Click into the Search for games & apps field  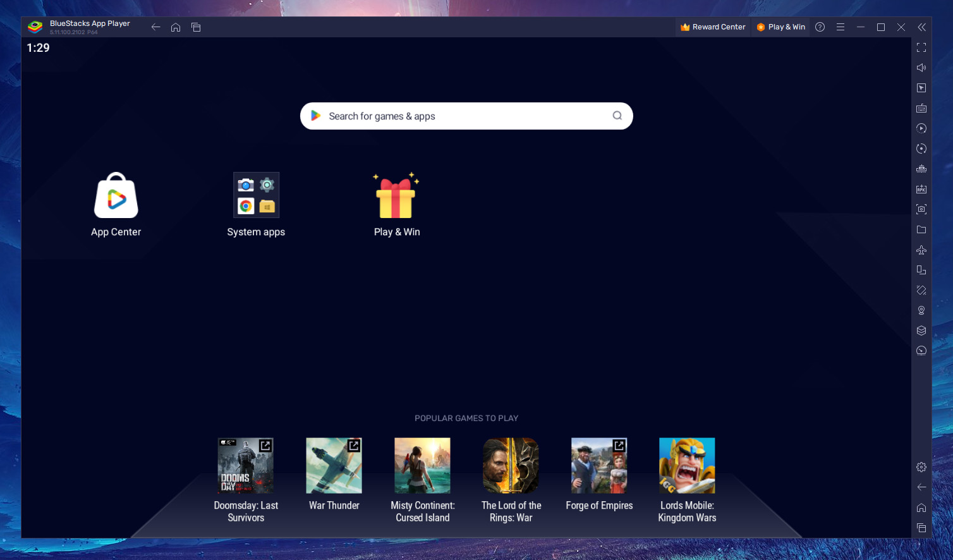click(466, 116)
